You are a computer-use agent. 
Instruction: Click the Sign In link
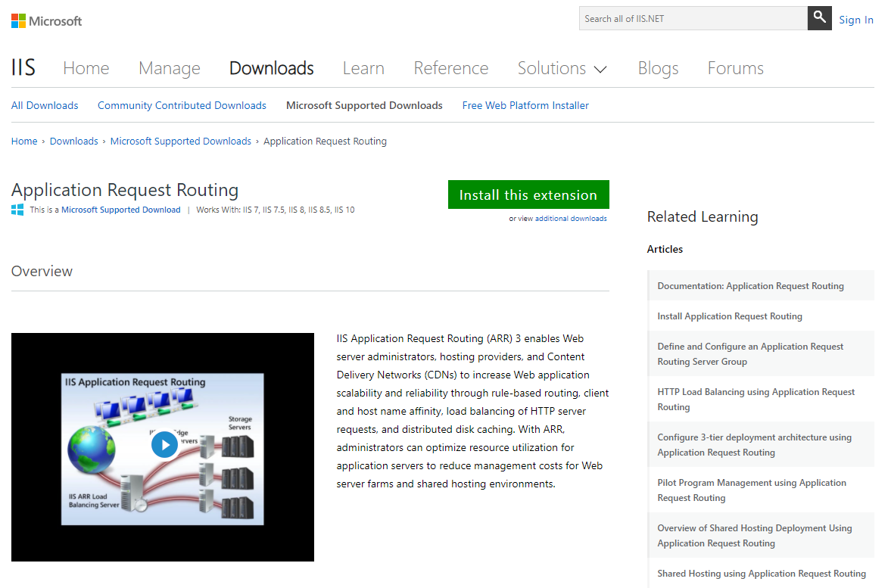point(855,20)
